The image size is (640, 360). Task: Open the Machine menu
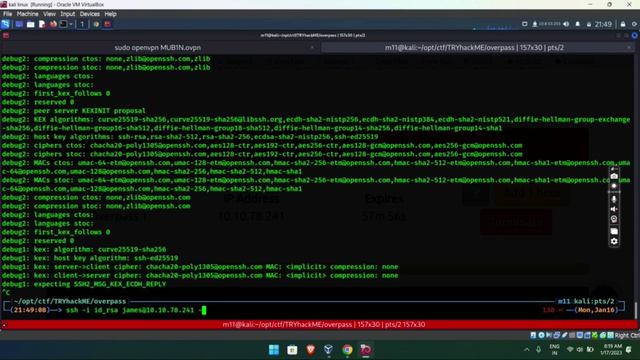[27, 14]
